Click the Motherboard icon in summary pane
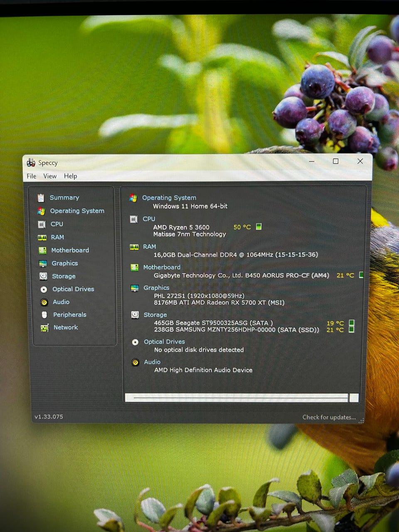This screenshot has height=532, width=399. point(134,267)
